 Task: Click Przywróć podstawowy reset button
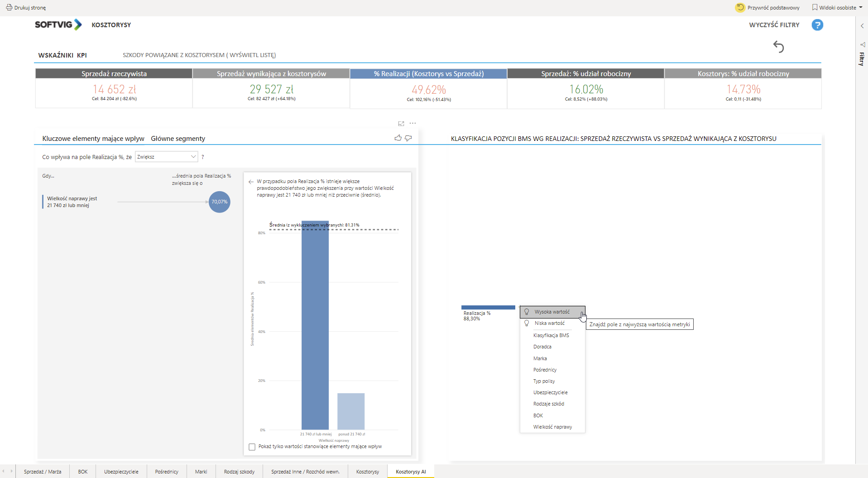click(x=768, y=8)
